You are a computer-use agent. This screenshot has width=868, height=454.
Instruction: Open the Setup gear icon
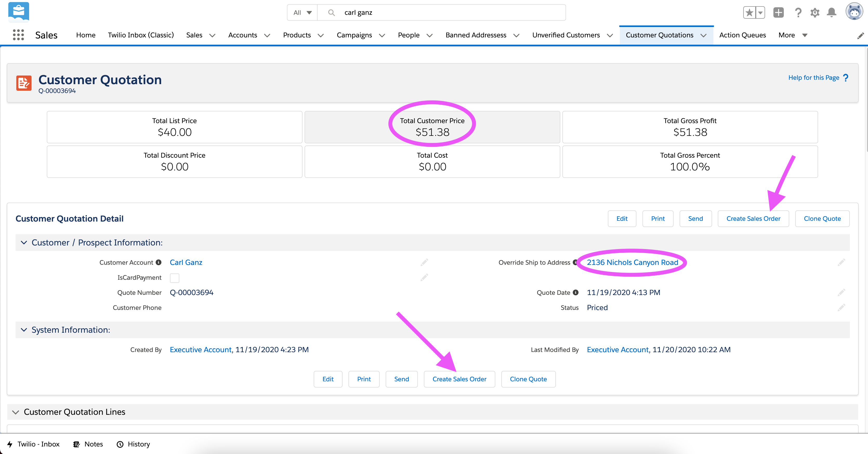tap(815, 13)
